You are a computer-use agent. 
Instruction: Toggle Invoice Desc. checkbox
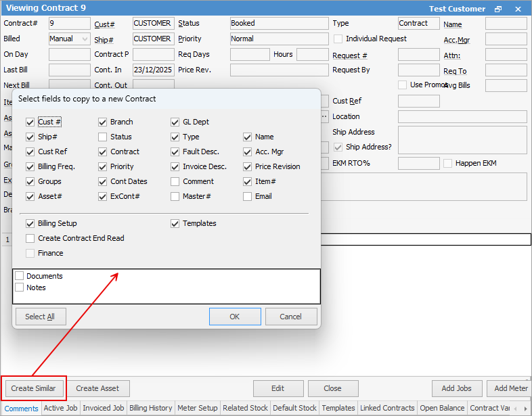[175, 167]
